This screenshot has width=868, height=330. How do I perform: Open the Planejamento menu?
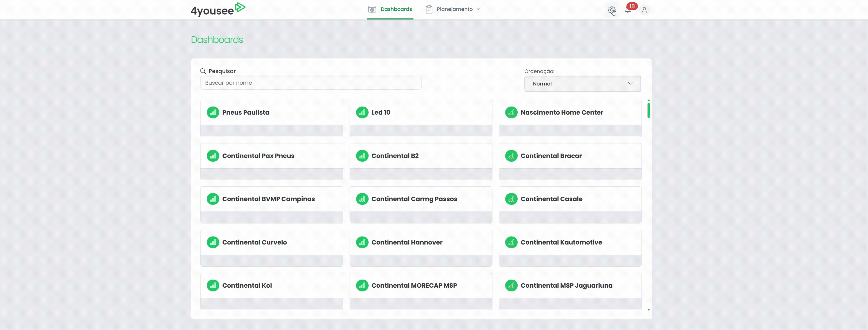pos(454,9)
